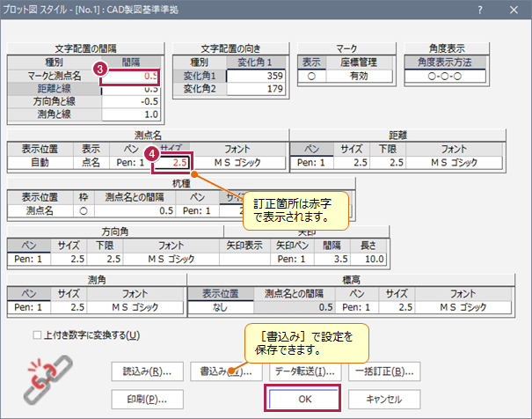The image size is (532, 419).
Task: Click the 角度表示方法 column header
Action: coord(444,62)
